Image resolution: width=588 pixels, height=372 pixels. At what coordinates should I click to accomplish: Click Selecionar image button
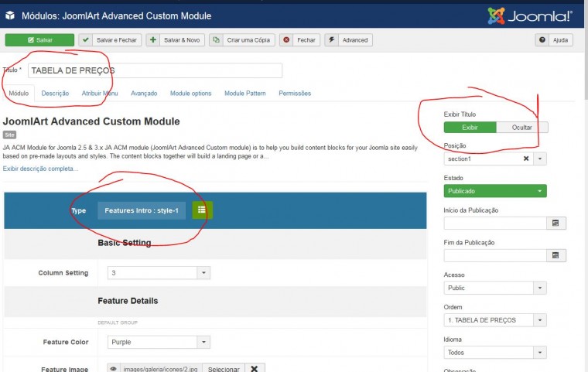tap(224, 369)
